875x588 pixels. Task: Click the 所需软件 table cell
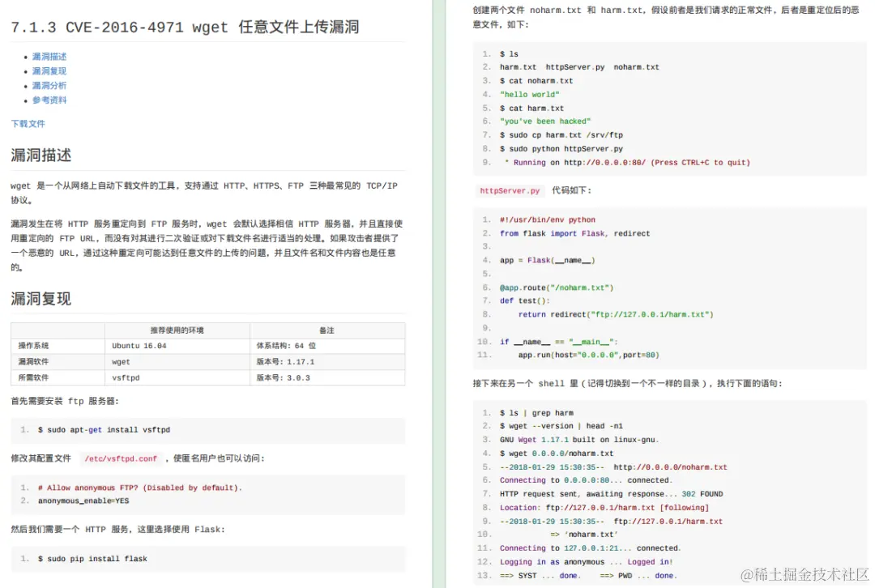58,377
